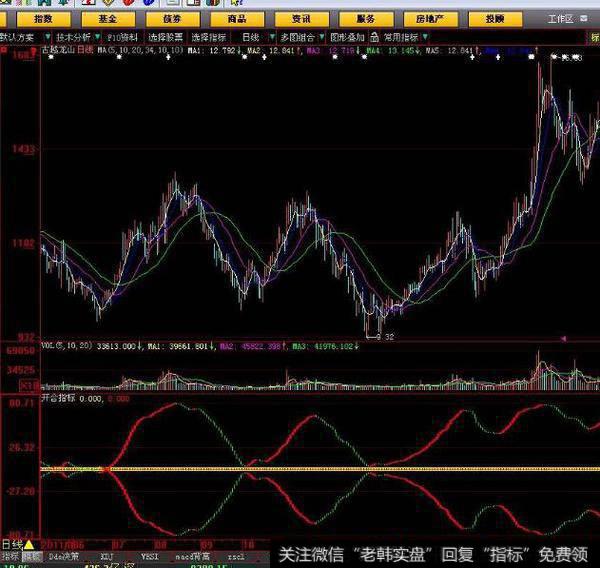Go to the 资讯 (News) section
The height and width of the screenshot is (568, 600).
301,18
